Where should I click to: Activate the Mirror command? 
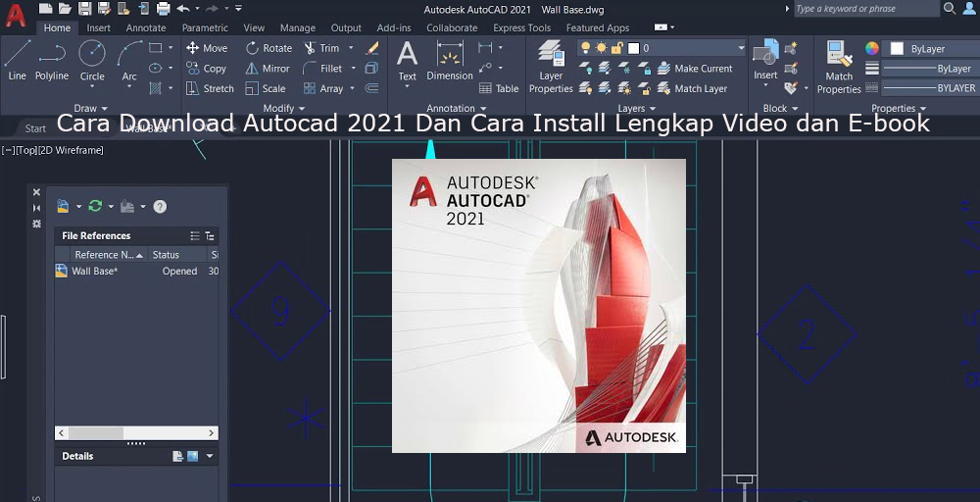pyautogui.click(x=268, y=68)
